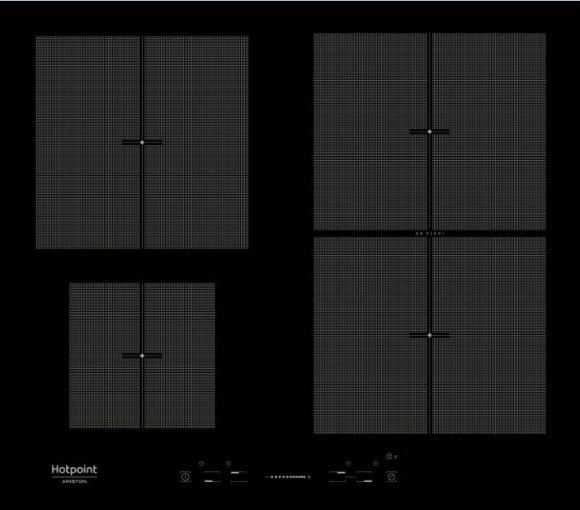The height and width of the screenshot is (510, 580).
Task: Tap the minus end of power slider
Action: coord(267,477)
